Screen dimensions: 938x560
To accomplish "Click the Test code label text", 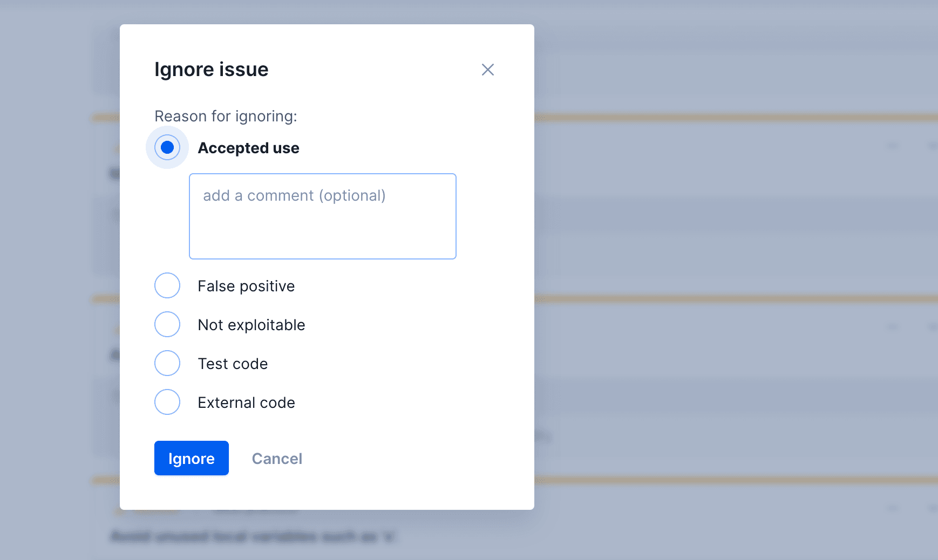I will 233,363.
